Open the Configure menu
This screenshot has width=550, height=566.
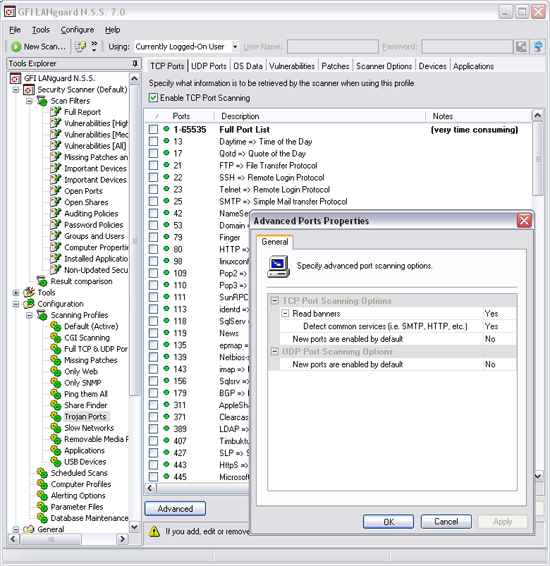point(77,30)
